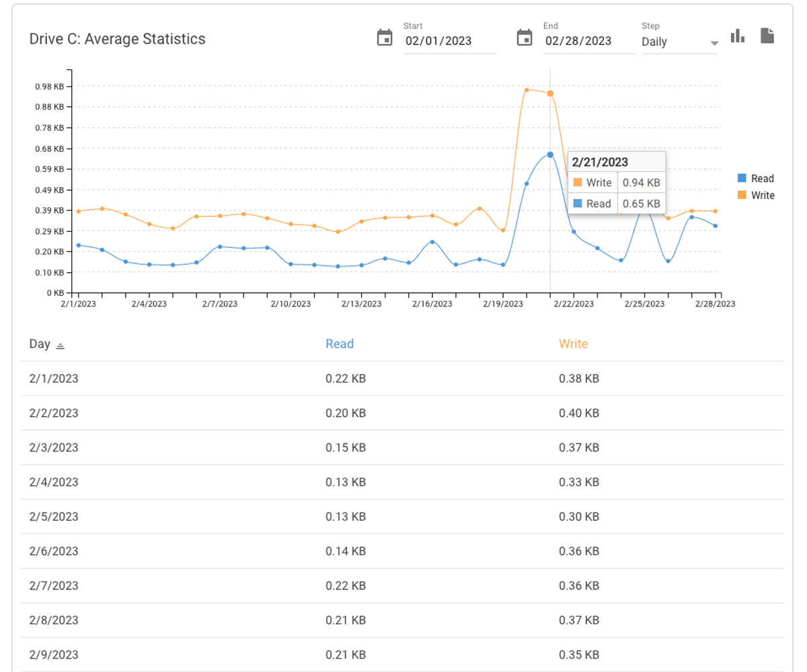807x672 pixels.
Task: Sort table by the Day sort icon
Action: coord(61,345)
